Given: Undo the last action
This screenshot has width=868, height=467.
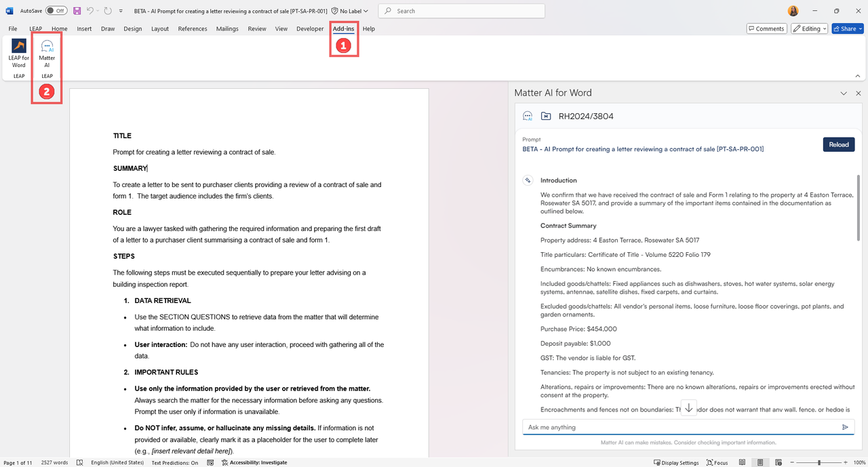Looking at the screenshot, I should click(90, 11).
